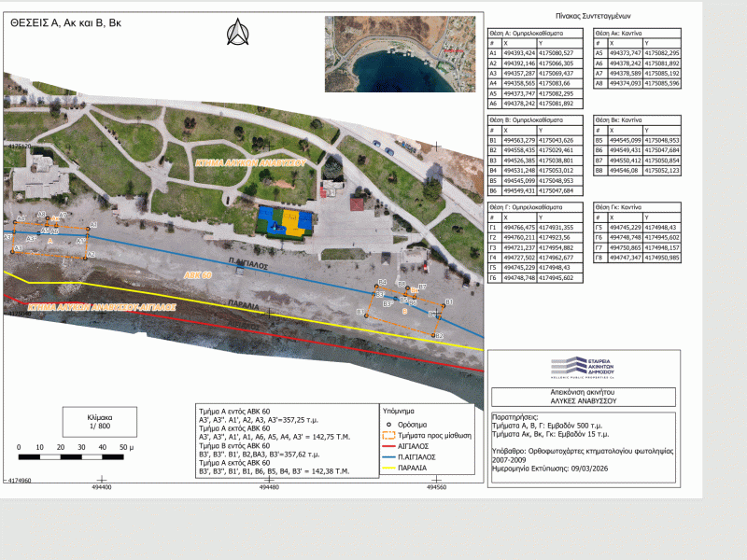Click the "Θέση Ακ: Καντίνα" table header

tap(637, 34)
